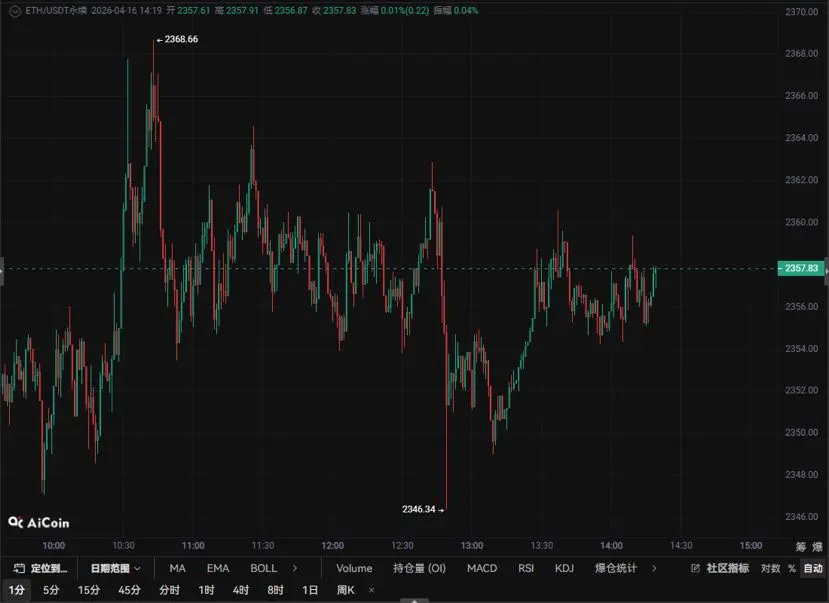The width and height of the screenshot is (829, 603).
Task: Click the AiCoin logo
Action: pyautogui.click(x=39, y=523)
